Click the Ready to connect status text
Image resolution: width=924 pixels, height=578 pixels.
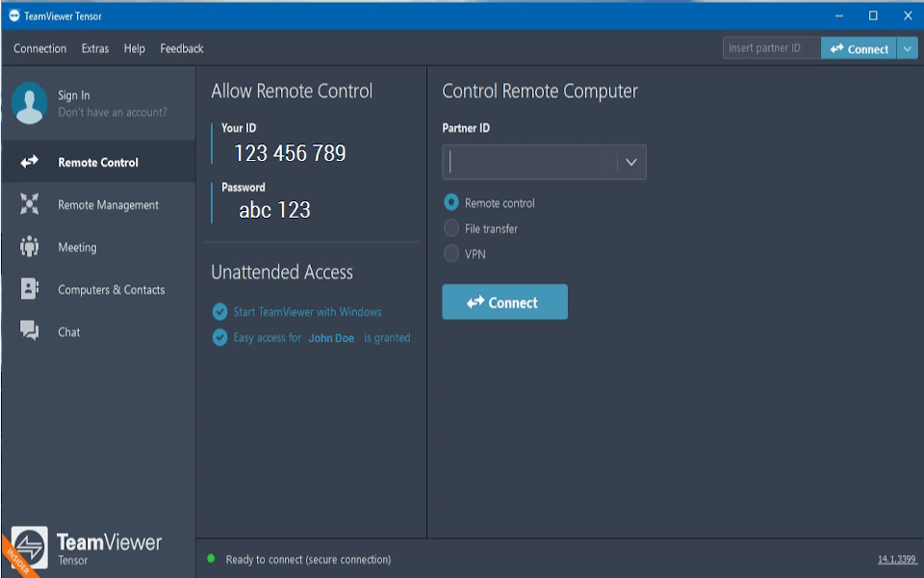(308, 559)
